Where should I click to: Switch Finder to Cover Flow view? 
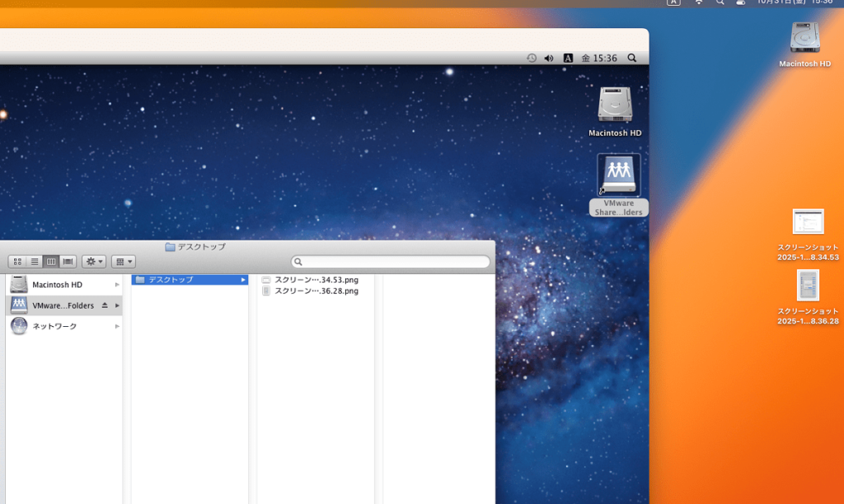coord(68,262)
